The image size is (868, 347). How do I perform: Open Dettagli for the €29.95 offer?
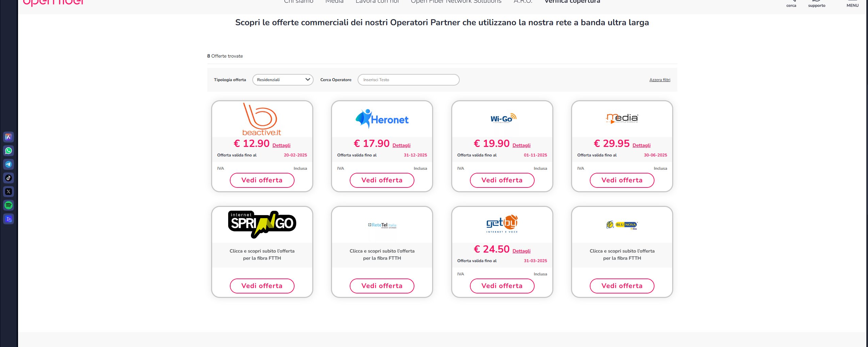coord(641,145)
